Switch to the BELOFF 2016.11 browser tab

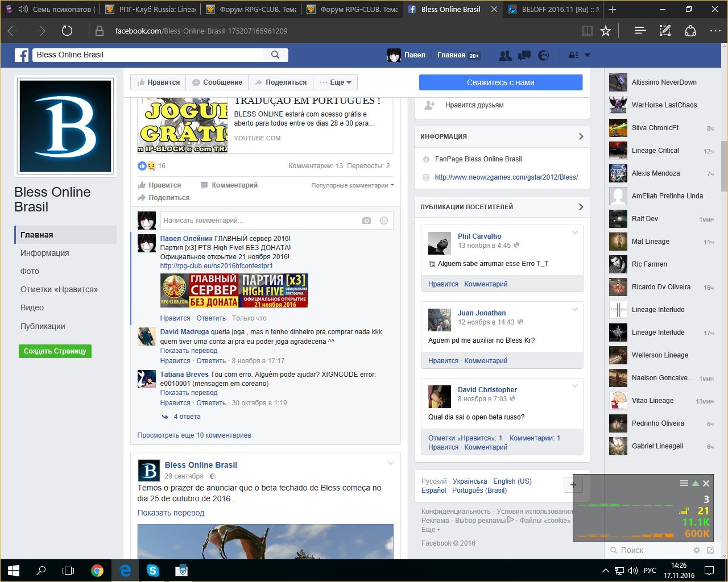(x=554, y=9)
